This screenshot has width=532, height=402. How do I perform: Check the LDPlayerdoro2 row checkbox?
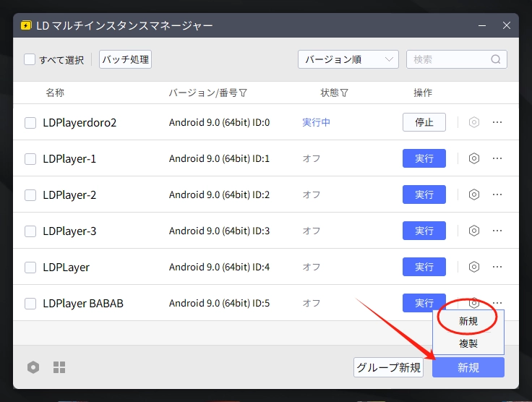click(x=30, y=122)
